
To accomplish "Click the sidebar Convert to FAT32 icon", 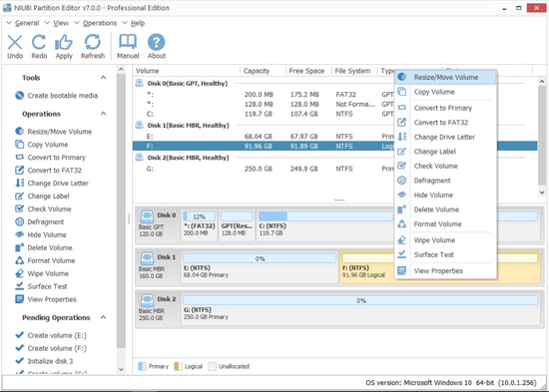I will coord(20,171).
